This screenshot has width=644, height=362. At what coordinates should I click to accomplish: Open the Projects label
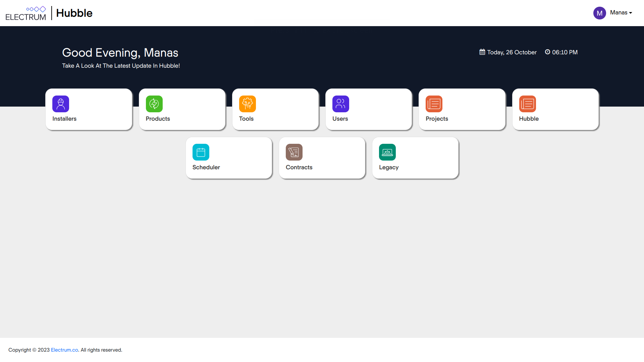coord(437,119)
